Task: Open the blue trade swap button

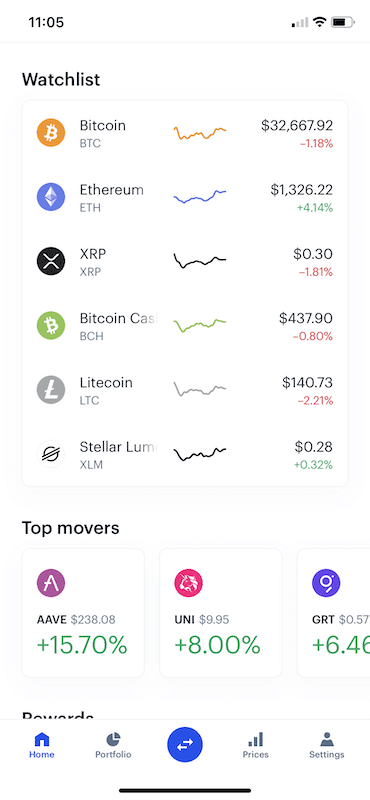Action: coord(185,745)
